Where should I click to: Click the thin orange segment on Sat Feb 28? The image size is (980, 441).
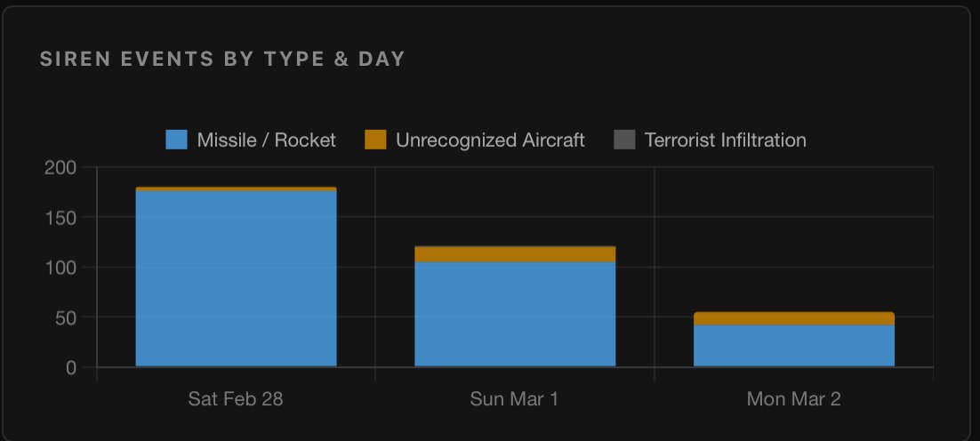[x=236, y=189]
